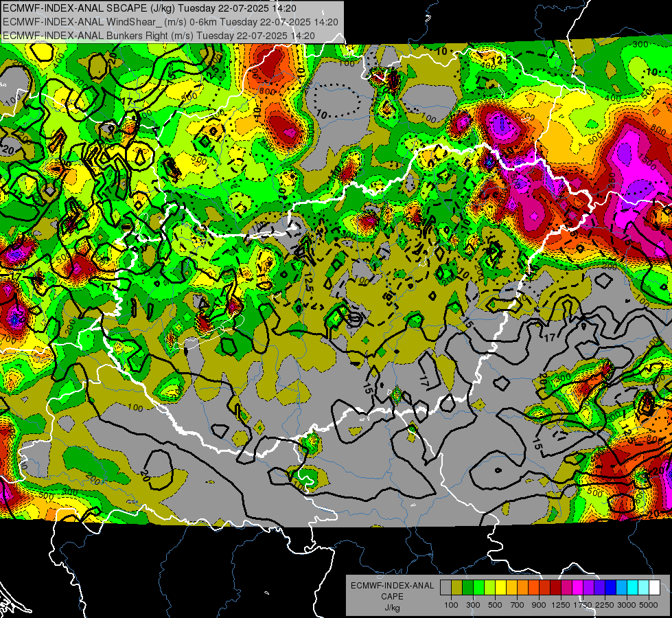Select the amber swatch before 700

[x=511, y=588]
